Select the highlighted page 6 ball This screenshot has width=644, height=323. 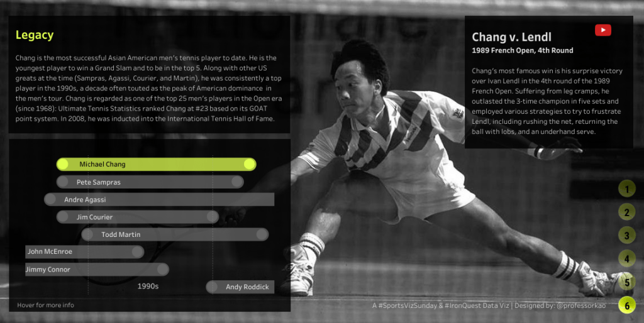click(x=627, y=305)
